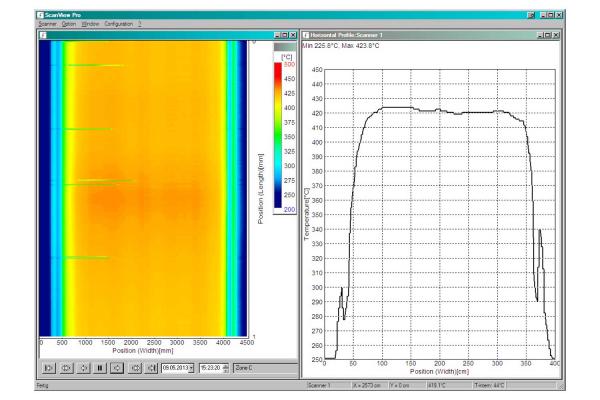The height and width of the screenshot is (400, 600).
Task: Click the first playback button in the bottom toolbar
Action: (x=48, y=368)
